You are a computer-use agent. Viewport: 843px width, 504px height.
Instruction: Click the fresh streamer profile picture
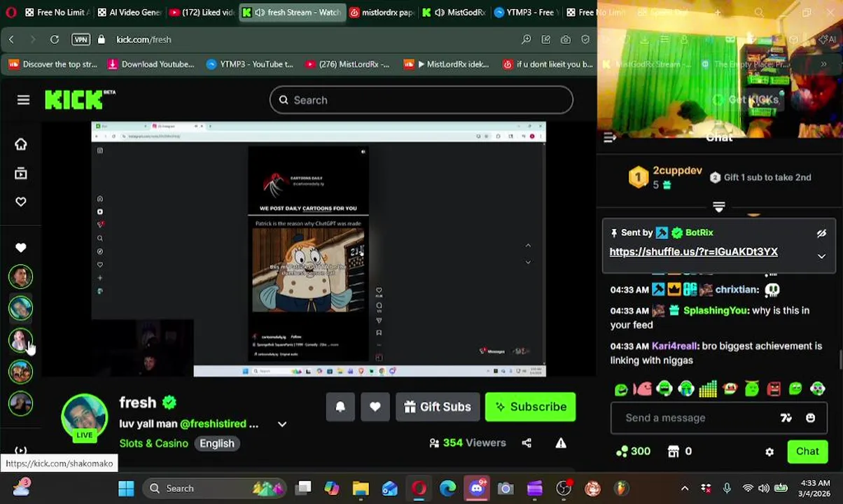pyautogui.click(x=84, y=417)
